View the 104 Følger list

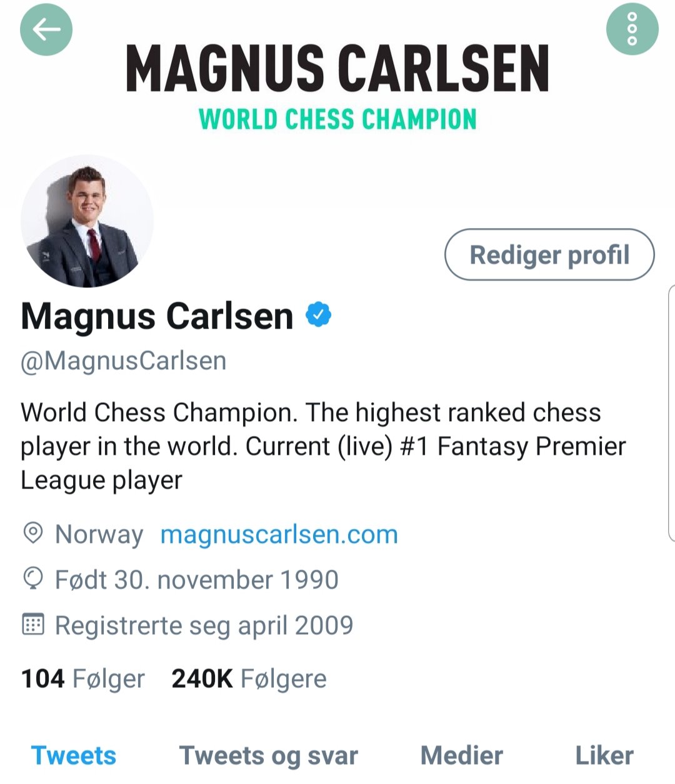82,679
